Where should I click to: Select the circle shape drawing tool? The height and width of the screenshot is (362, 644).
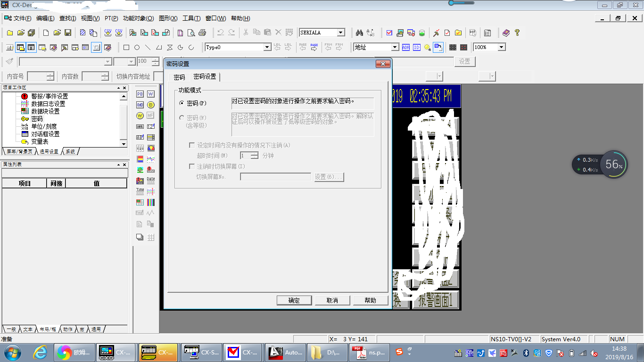coord(137,48)
